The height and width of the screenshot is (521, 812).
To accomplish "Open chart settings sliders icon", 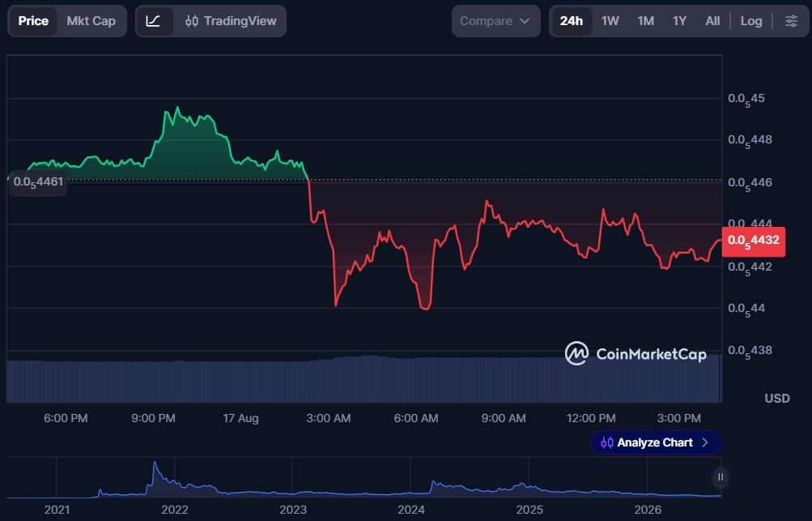I will pos(791,21).
